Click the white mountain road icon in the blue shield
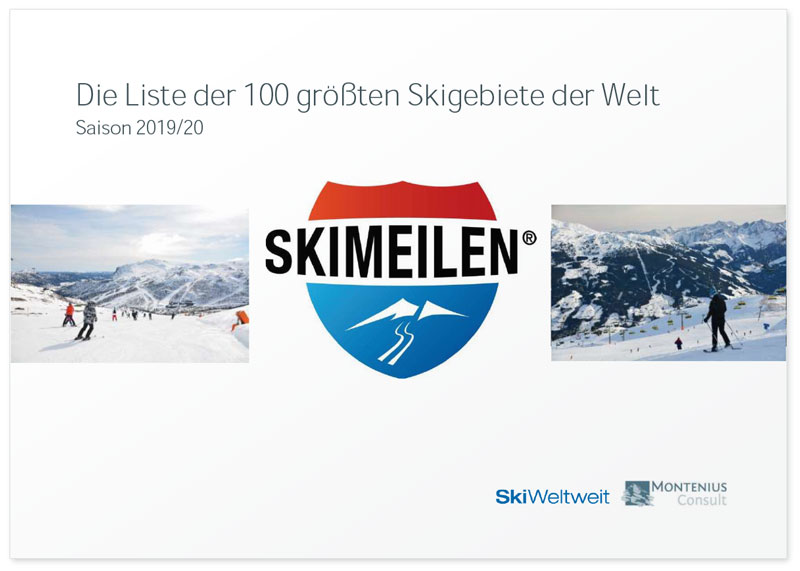Screen dimensions: 800x571 (406, 331)
